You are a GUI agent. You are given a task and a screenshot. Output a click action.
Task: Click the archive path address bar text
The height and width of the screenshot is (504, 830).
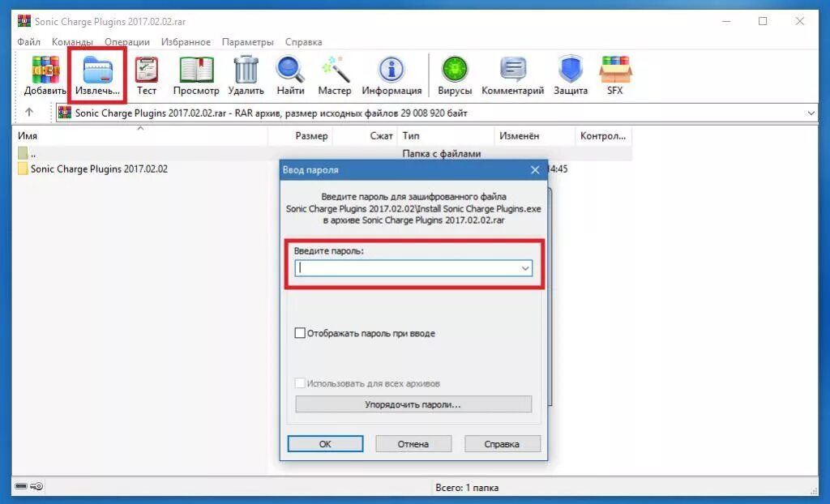coord(271,113)
